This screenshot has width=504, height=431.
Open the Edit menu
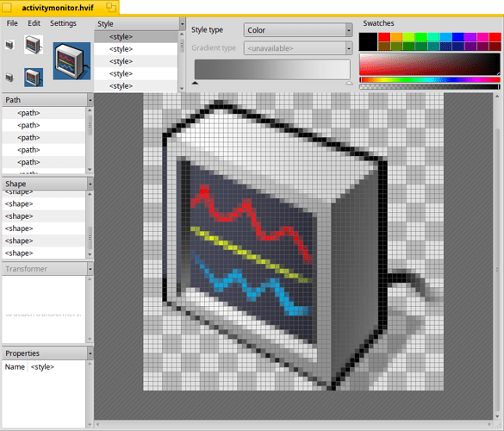(34, 23)
